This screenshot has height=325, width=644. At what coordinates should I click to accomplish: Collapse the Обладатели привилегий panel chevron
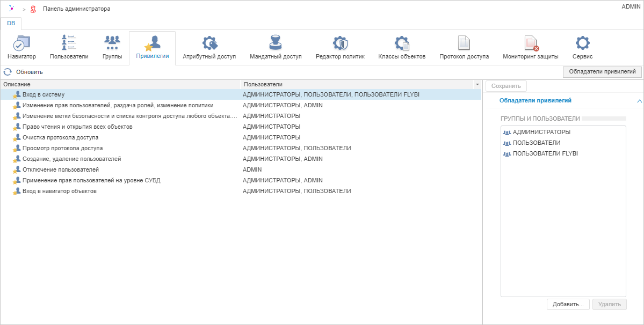[x=639, y=101]
